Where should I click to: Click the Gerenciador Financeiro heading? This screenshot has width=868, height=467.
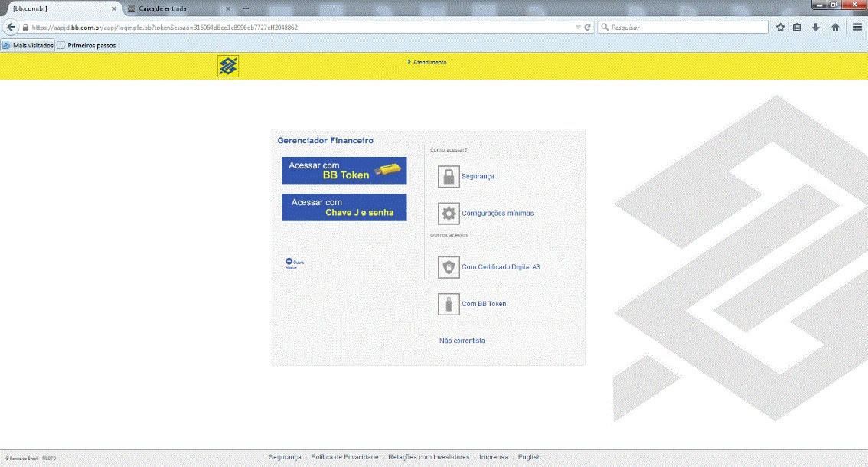(x=325, y=141)
